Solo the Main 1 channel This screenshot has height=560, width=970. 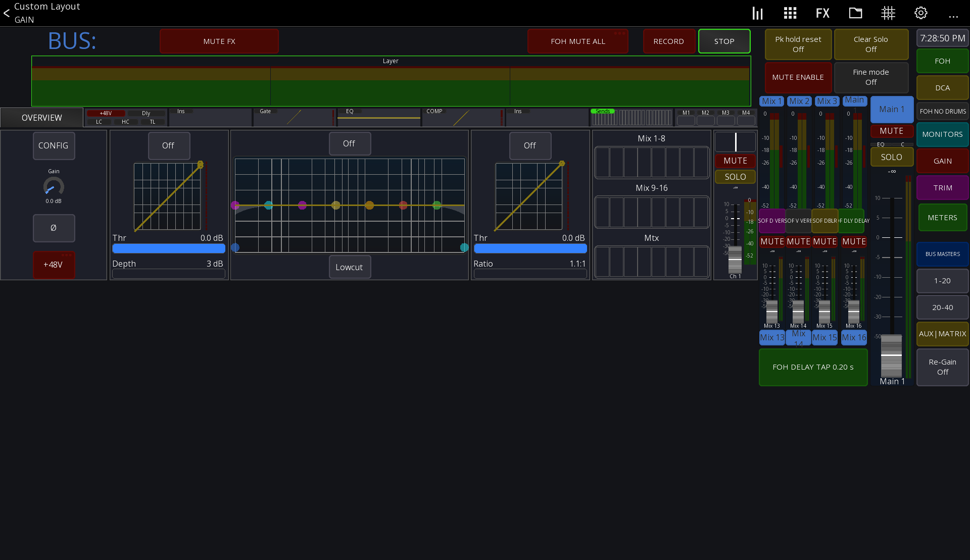(892, 157)
